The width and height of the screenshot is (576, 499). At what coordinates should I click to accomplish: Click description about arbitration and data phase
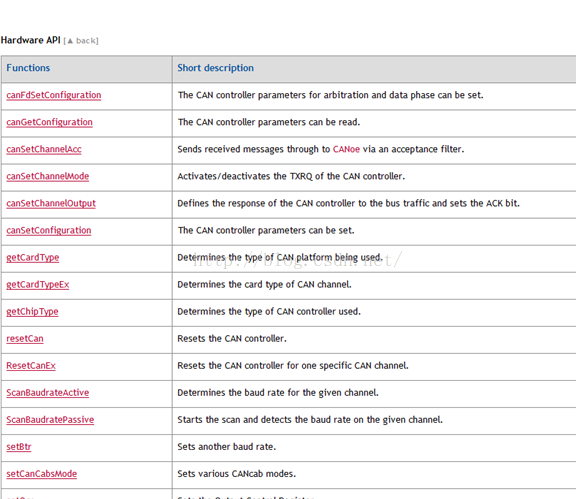pos(331,95)
